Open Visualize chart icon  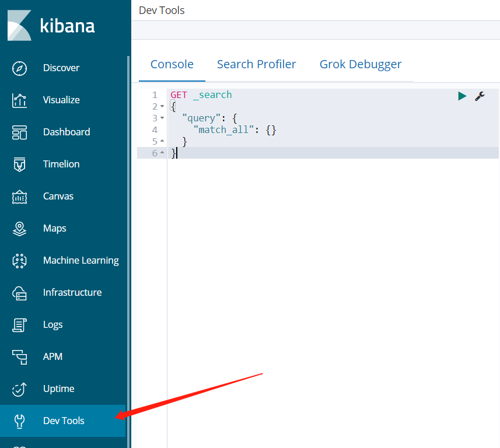(x=19, y=100)
